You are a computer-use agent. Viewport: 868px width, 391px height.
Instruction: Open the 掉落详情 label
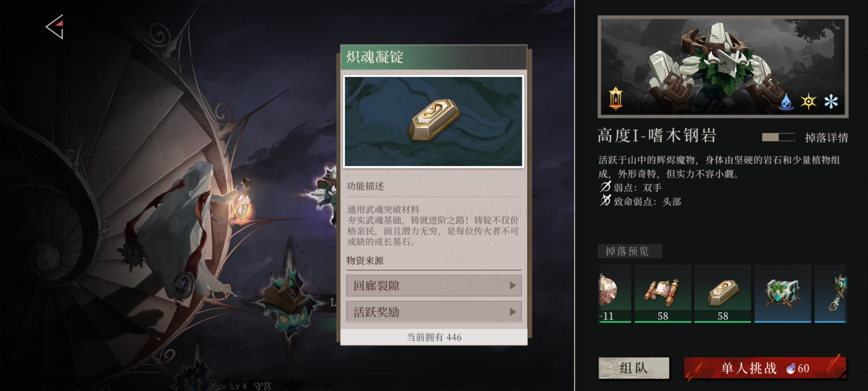(826, 138)
